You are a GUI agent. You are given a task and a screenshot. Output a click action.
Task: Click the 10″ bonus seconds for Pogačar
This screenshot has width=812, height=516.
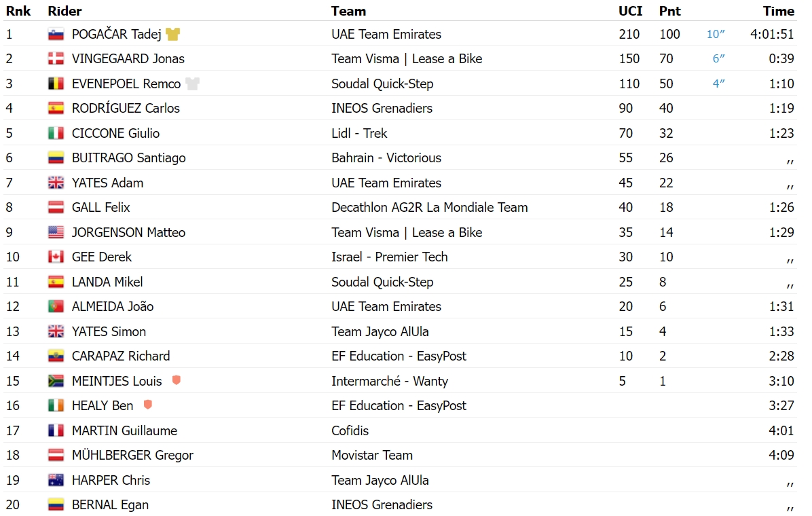pyautogui.click(x=716, y=34)
